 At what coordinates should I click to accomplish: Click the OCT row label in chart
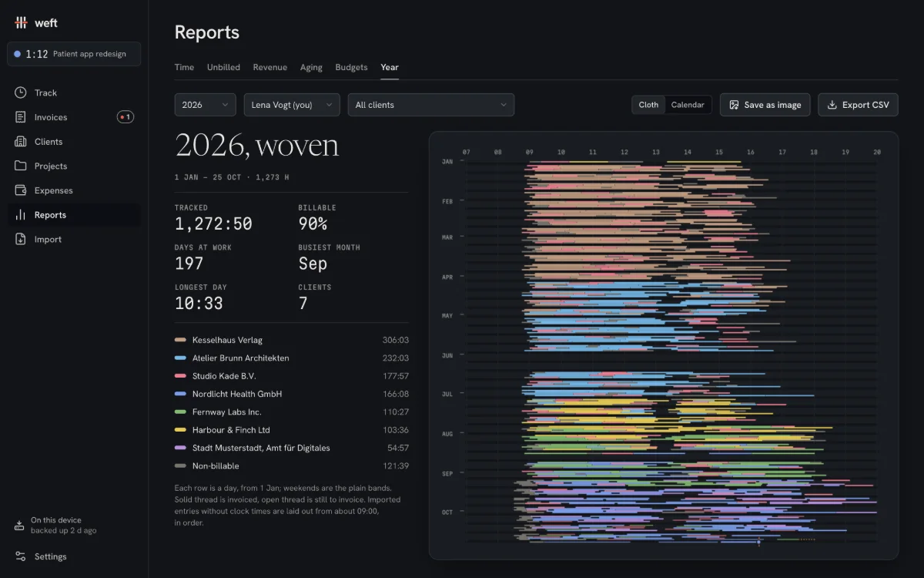(447, 512)
